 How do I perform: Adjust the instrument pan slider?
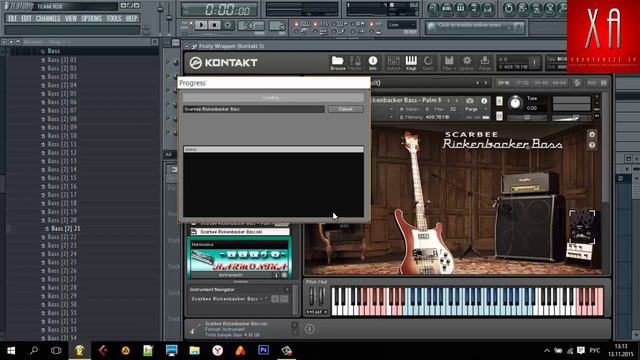(x=527, y=118)
